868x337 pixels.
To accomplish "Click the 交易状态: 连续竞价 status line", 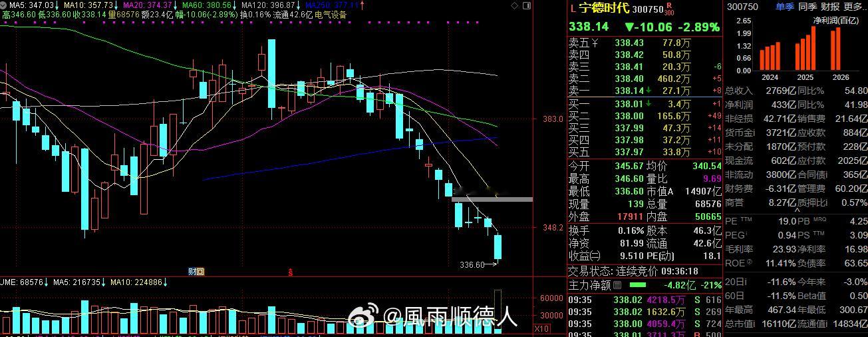I will tap(633, 271).
